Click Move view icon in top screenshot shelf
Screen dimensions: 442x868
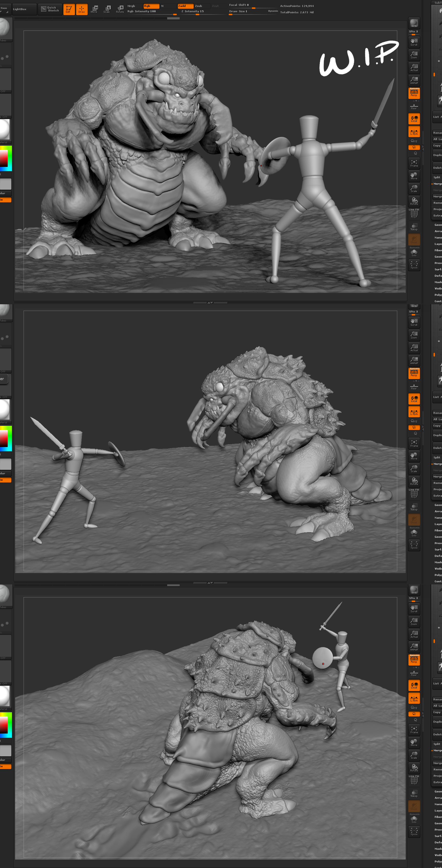tap(414, 176)
